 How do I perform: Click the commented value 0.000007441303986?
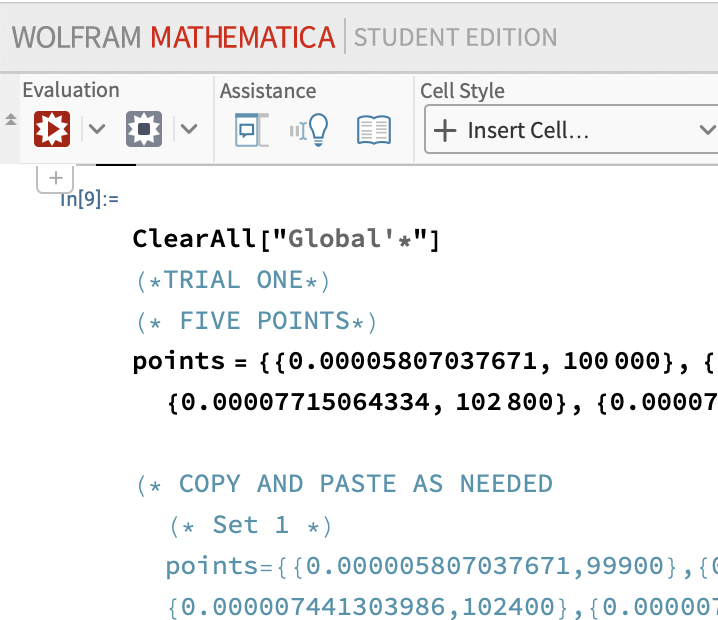[x=313, y=607]
